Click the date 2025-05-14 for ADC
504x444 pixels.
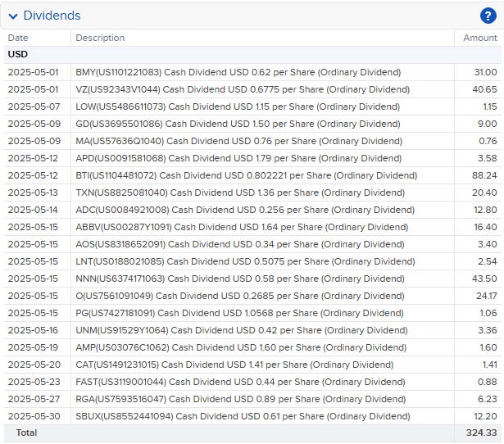click(x=33, y=210)
